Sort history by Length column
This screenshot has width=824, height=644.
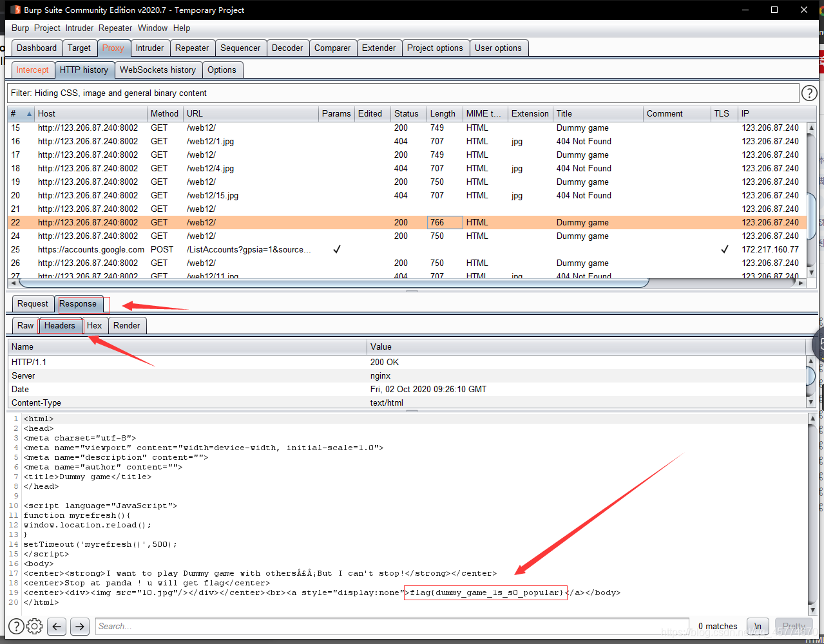tap(445, 113)
